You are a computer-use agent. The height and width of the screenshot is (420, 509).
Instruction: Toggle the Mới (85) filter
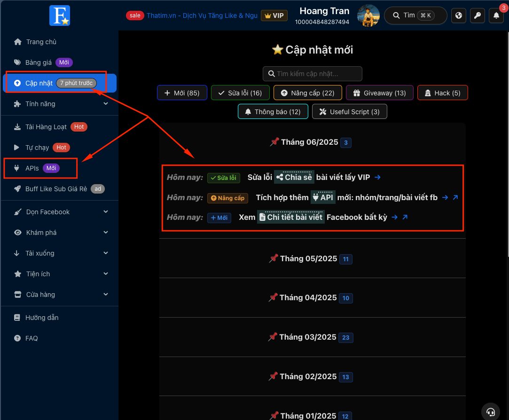point(182,93)
